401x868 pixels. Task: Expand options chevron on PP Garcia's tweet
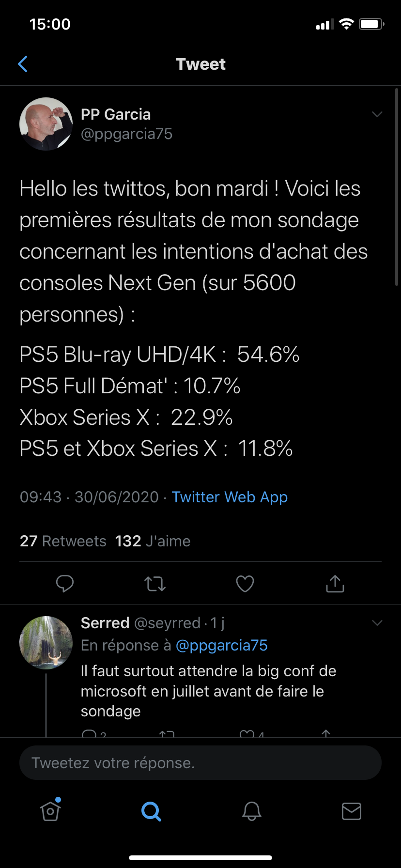(x=377, y=114)
